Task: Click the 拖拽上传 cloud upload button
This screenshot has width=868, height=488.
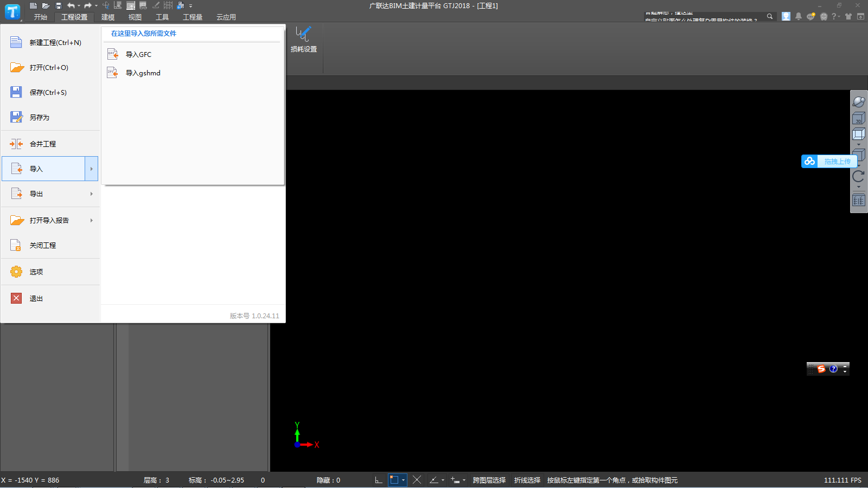Action: 829,161
